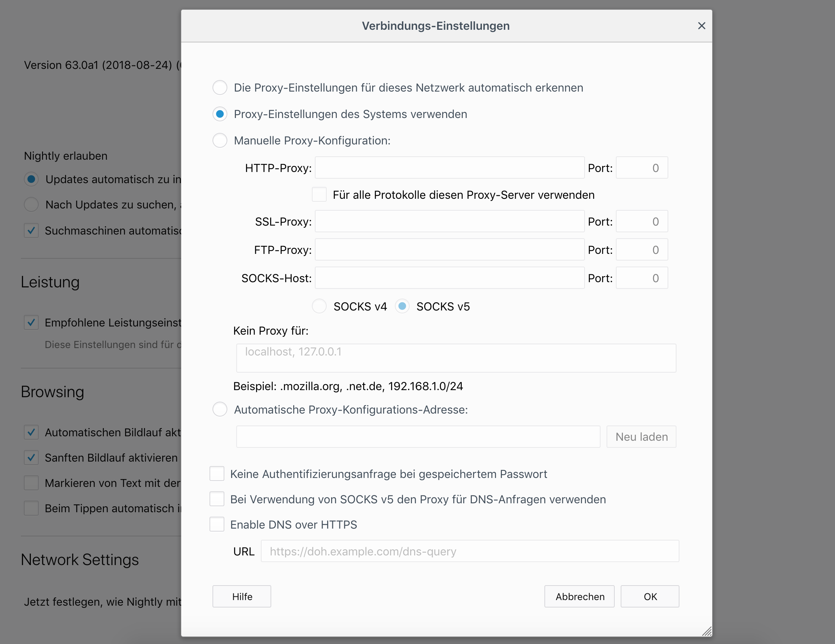Click the SOCKS-Host address field

449,278
